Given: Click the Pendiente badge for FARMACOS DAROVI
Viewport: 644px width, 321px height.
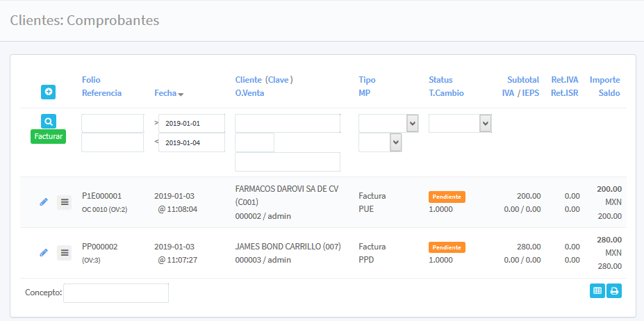Looking at the screenshot, I should (x=447, y=197).
